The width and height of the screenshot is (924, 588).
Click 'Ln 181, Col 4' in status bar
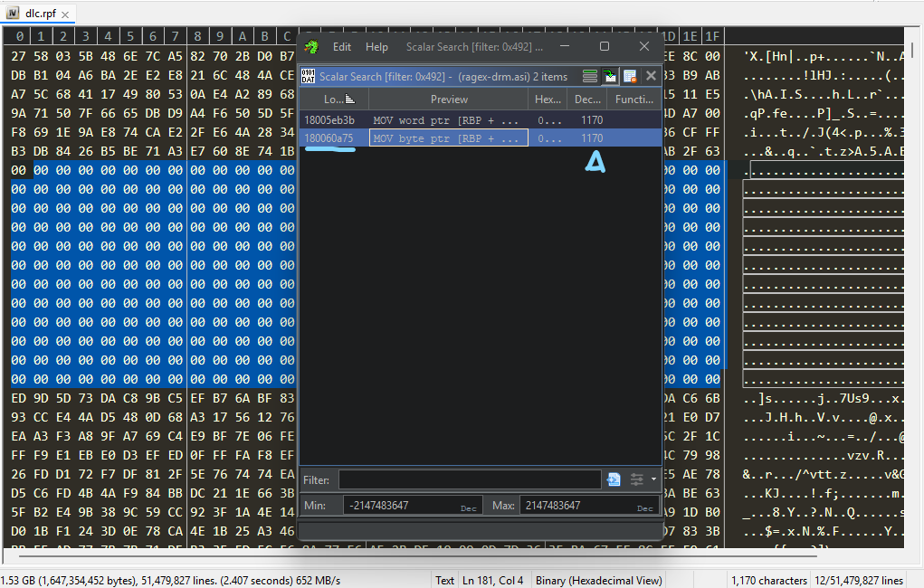tap(492, 581)
